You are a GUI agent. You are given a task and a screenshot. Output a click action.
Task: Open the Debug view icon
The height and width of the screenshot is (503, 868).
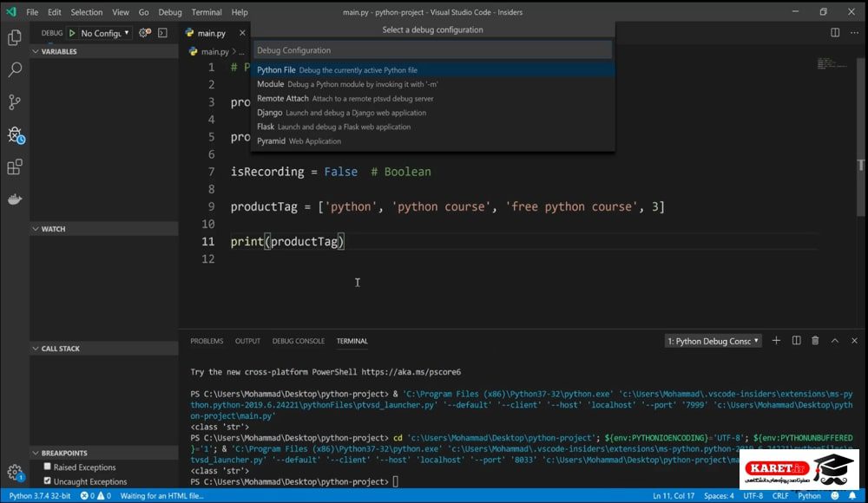(15, 134)
